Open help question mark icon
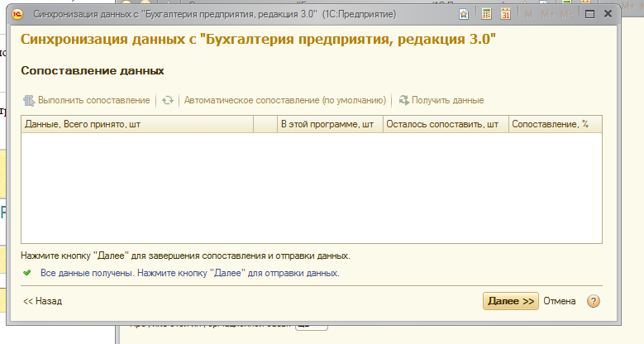Image resolution: width=644 pixels, height=344 pixels. [594, 301]
